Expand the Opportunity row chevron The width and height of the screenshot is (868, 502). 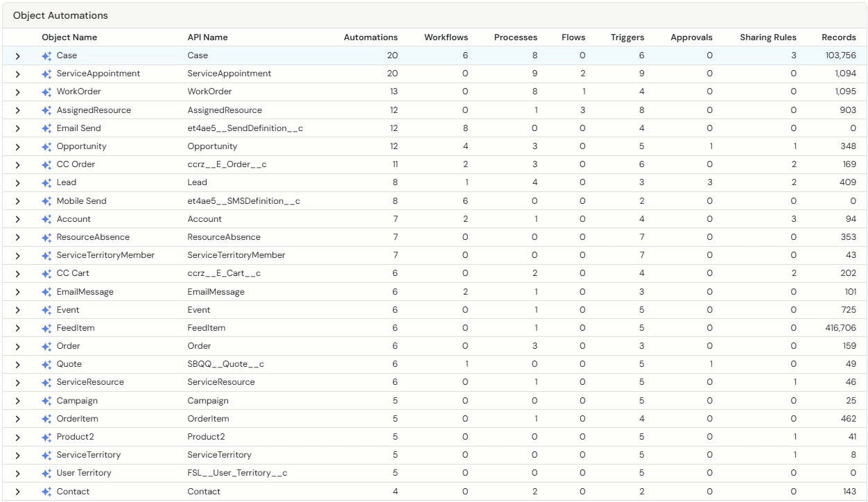[x=17, y=146]
